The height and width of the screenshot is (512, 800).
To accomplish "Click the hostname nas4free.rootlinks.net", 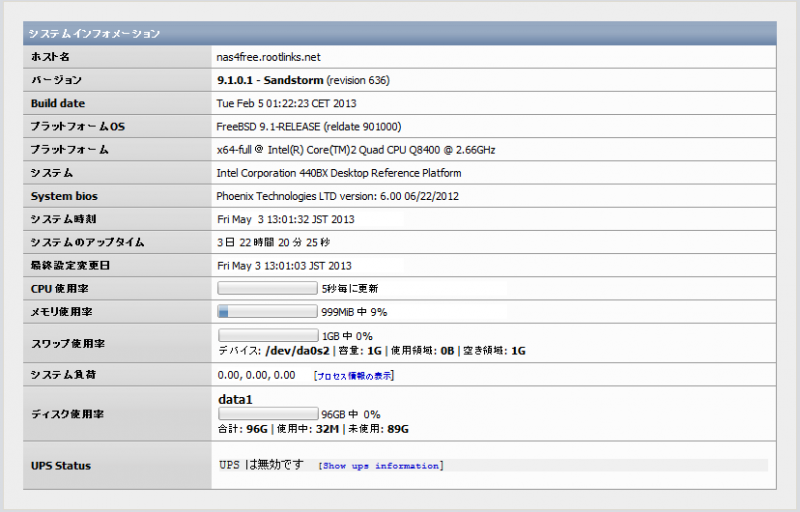I will coord(268,57).
